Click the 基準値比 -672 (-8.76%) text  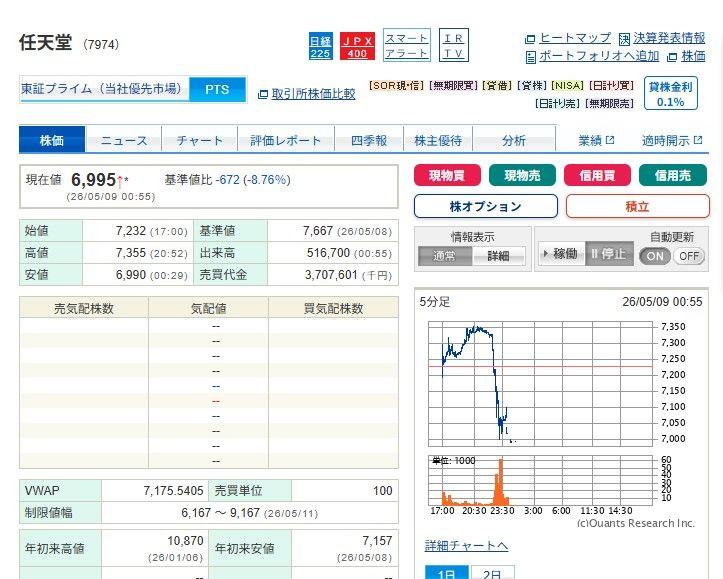pos(228,180)
